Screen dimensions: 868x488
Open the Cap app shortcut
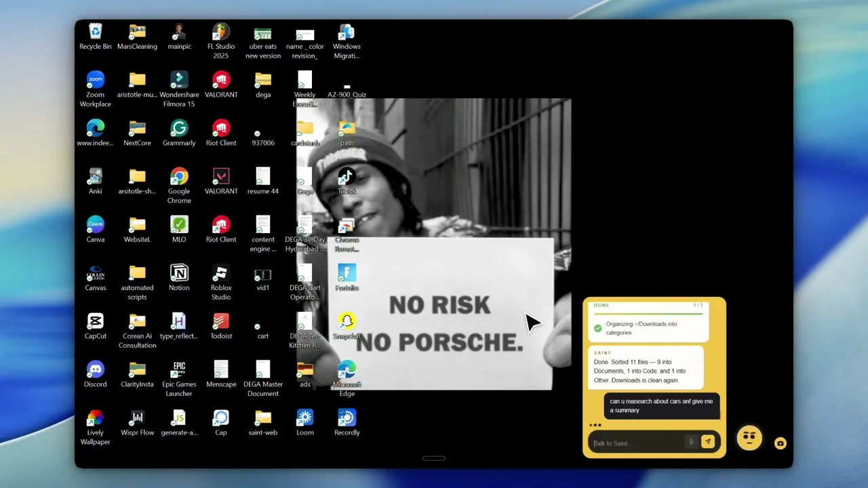coord(221,422)
